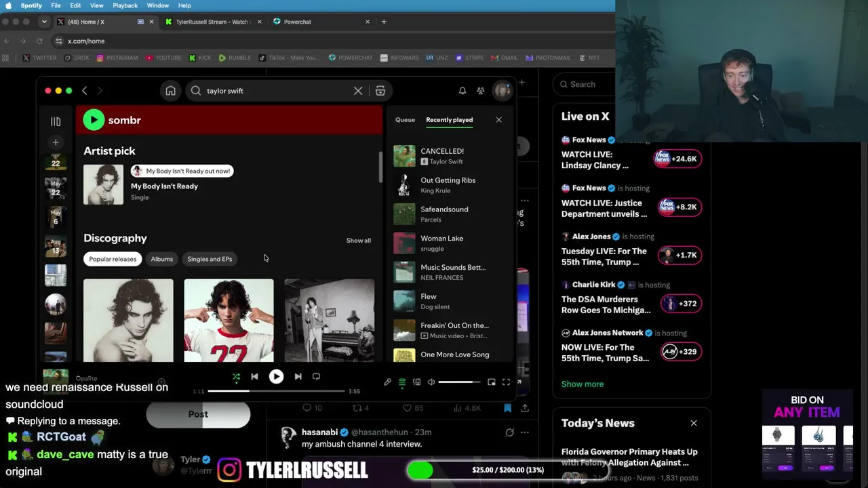Mute the Spotify volume

click(x=431, y=382)
